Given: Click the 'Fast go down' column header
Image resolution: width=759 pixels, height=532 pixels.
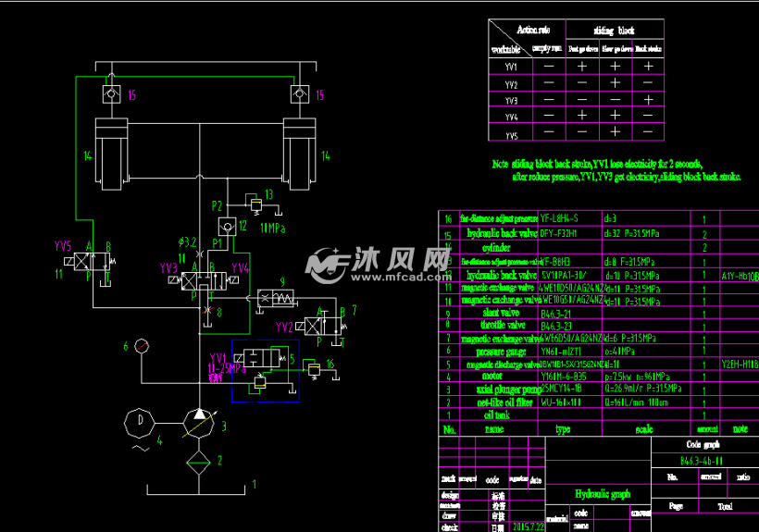Looking at the screenshot, I should [x=583, y=49].
